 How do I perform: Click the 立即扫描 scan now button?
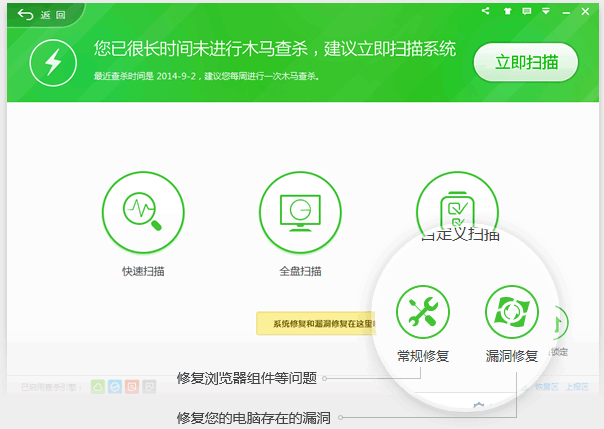(x=526, y=62)
